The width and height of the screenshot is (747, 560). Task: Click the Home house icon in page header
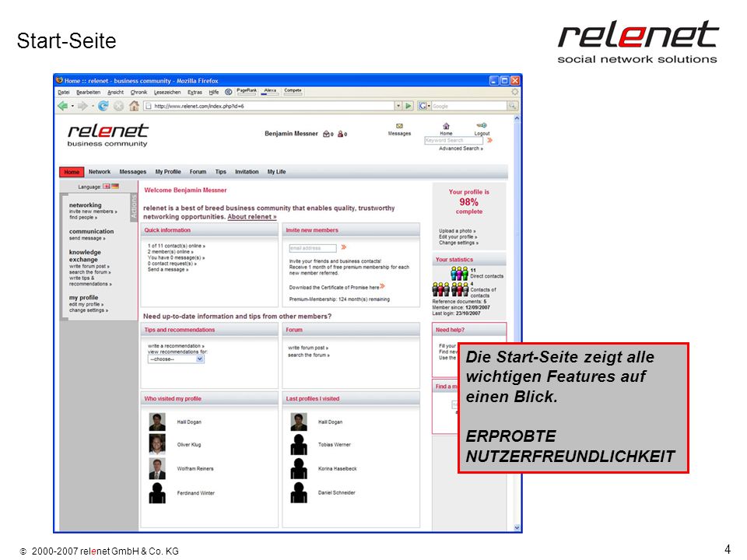(446, 126)
